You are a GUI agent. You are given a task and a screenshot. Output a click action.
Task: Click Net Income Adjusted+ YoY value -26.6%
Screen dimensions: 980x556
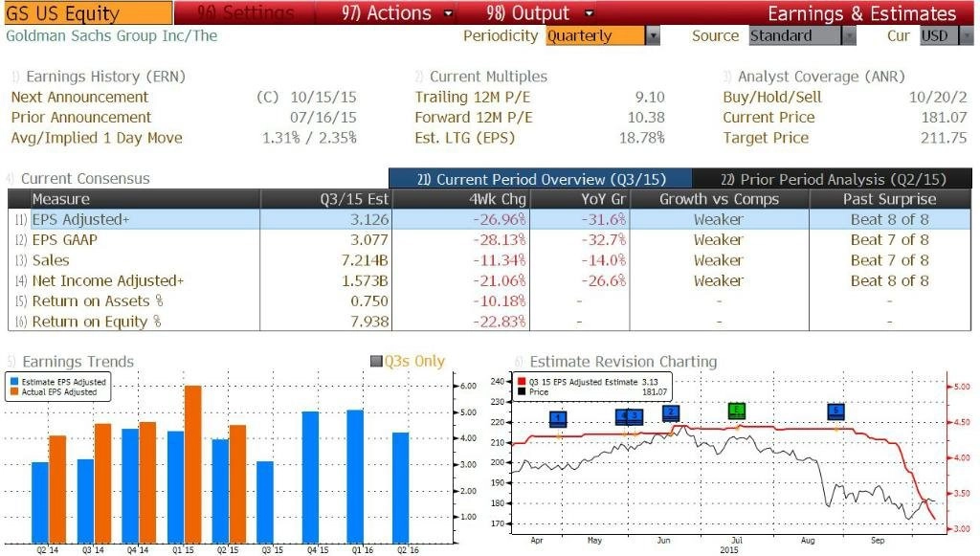point(604,281)
